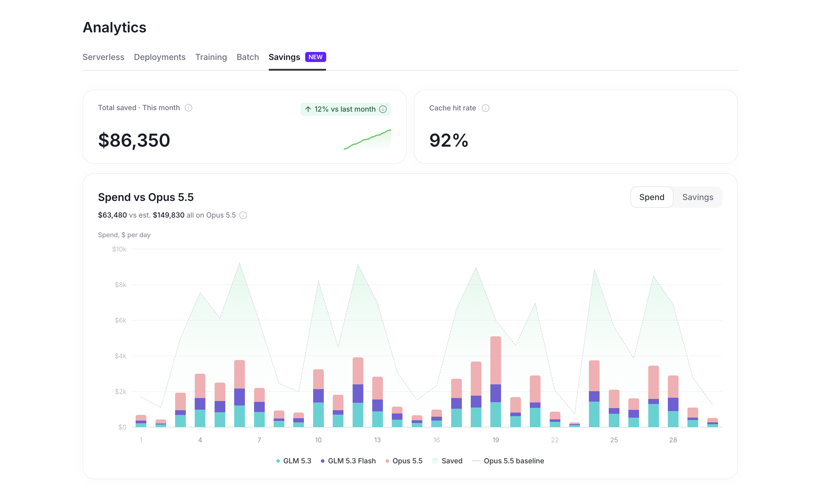Click the $86,350 total saved value
The image size is (821, 504).
134,140
